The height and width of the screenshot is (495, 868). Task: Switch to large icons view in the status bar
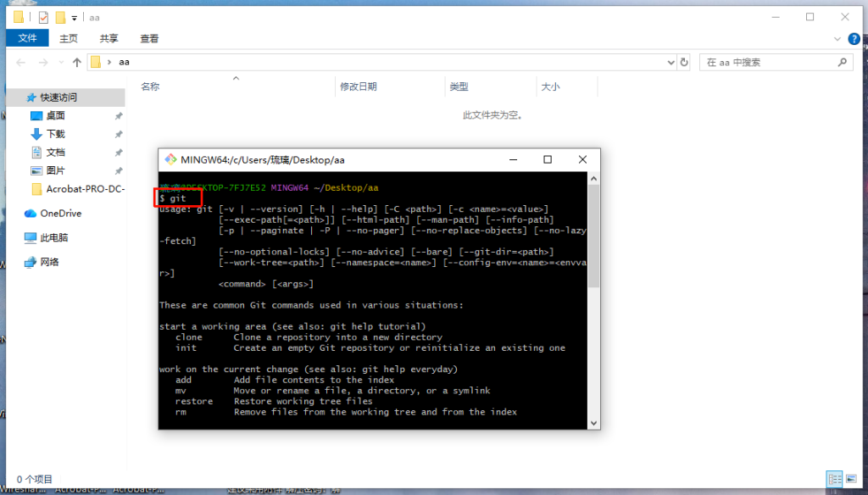tap(851, 479)
